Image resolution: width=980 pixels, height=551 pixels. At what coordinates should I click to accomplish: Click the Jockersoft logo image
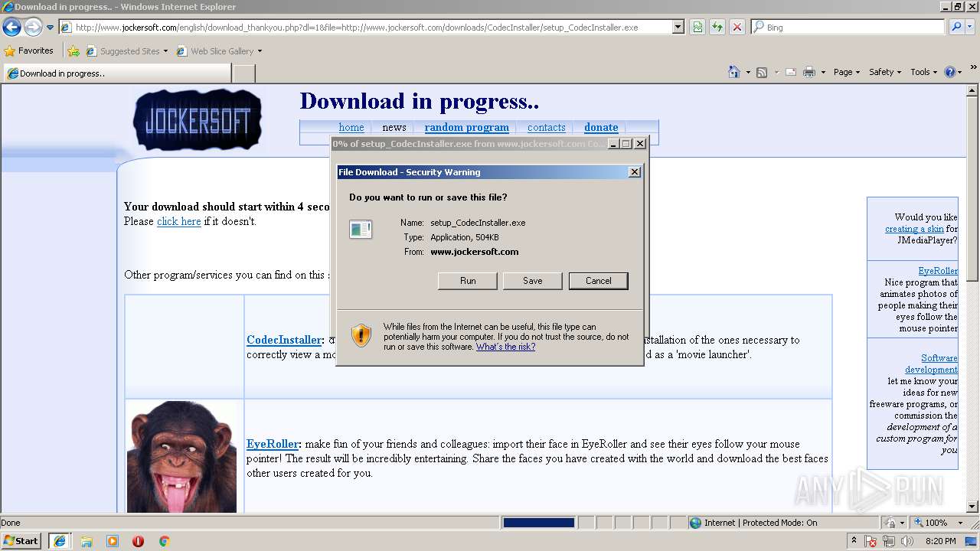(198, 120)
